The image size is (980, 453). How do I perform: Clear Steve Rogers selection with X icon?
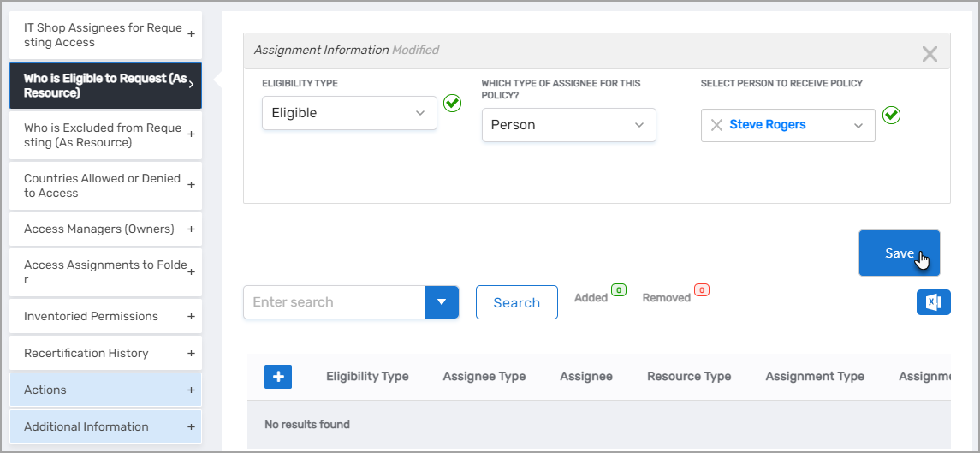[716, 125]
